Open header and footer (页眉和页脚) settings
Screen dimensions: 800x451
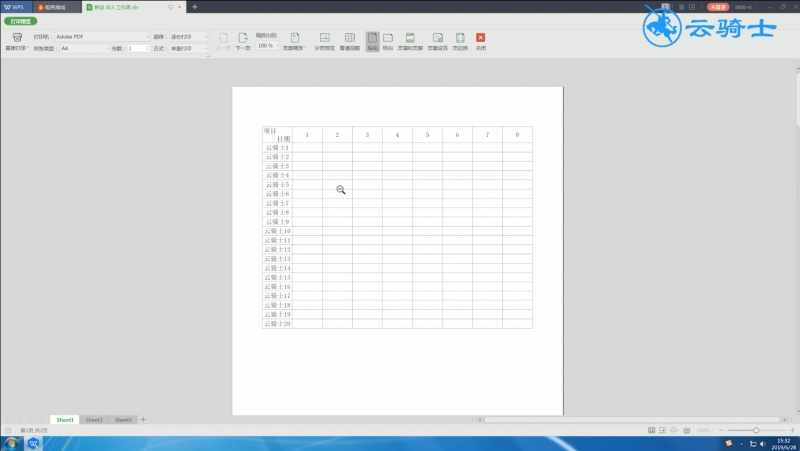[410, 41]
